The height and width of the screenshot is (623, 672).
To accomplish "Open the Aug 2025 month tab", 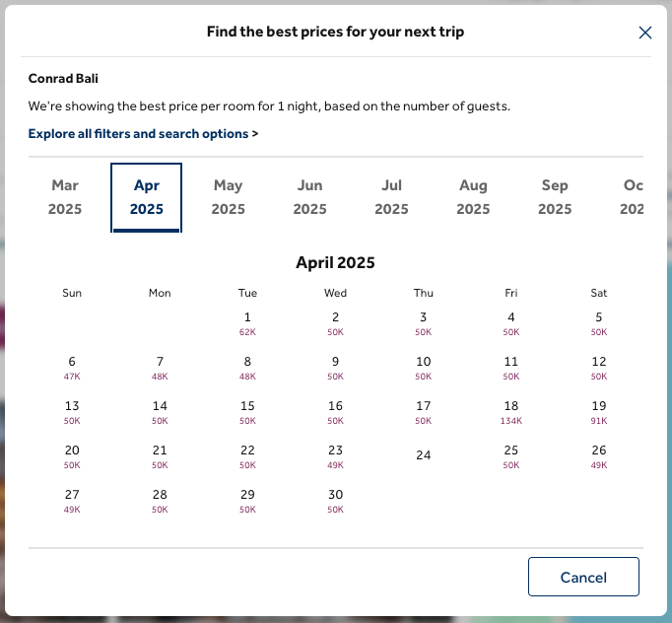I will click(x=473, y=197).
